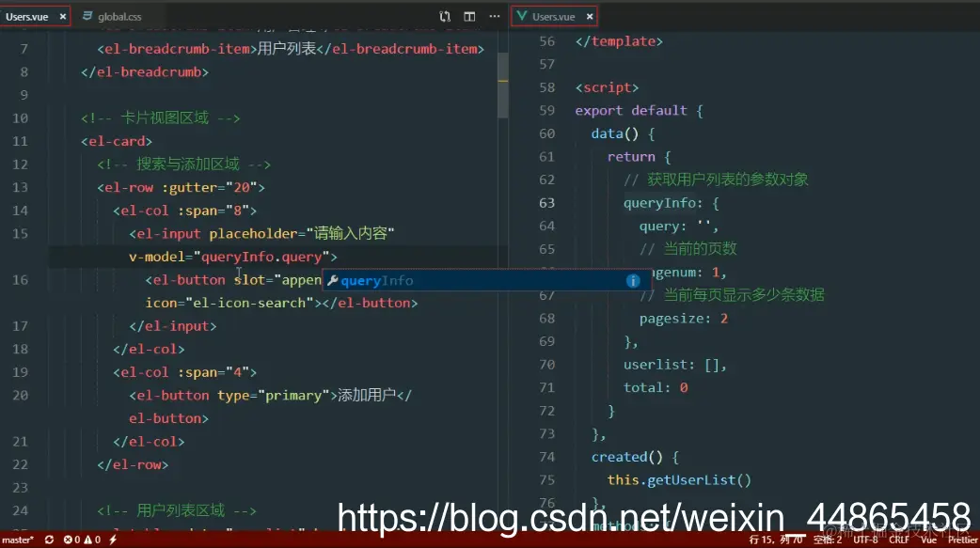Click the split editor icon
Screen dimensions: 980x548
point(469,17)
